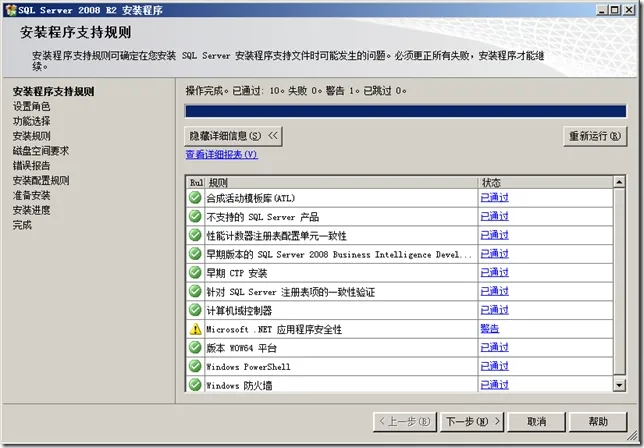This screenshot has height=448, width=644.
Task: Select 安装规则 step in sidebar
Action: coord(32,136)
